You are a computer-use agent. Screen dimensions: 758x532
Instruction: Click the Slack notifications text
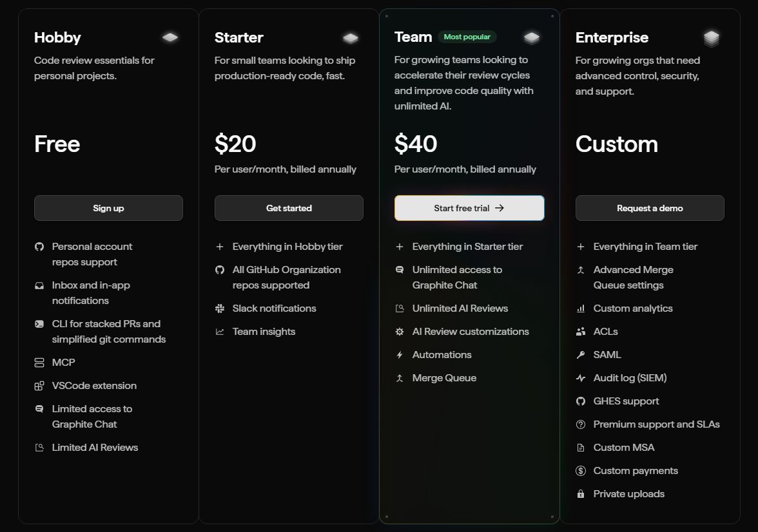click(x=274, y=309)
